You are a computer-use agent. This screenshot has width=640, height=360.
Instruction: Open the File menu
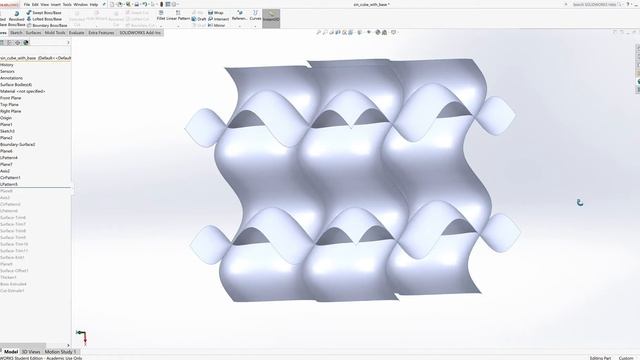pyautogui.click(x=27, y=4)
